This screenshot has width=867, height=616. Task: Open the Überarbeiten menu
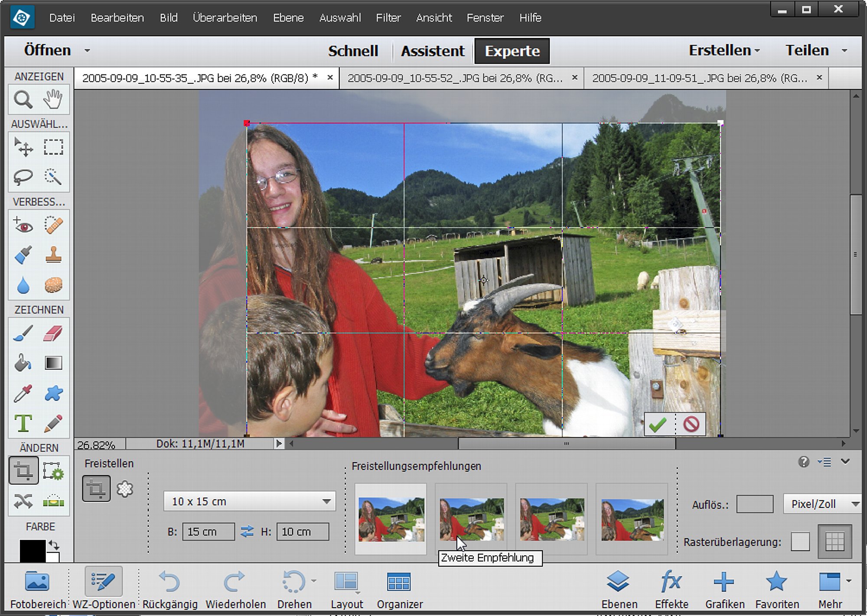point(225,18)
